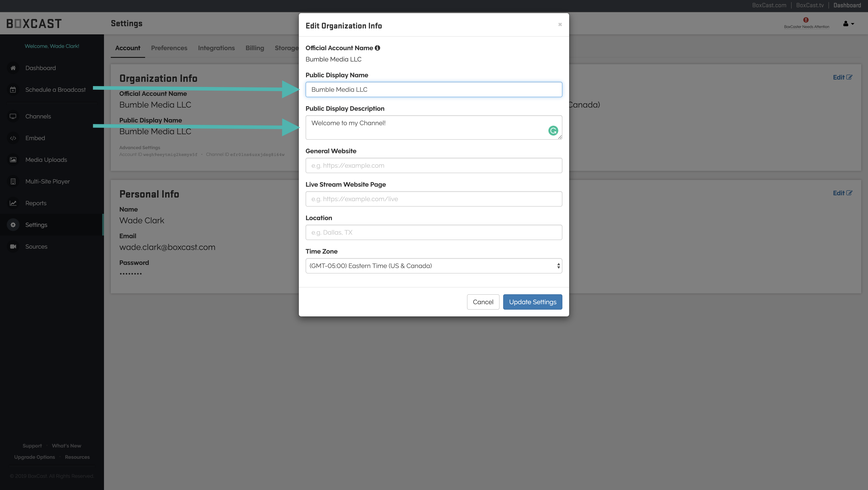The height and width of the screenshot is (490, 868).
Task: Click the General Website input field
Action: coord(433,165)
